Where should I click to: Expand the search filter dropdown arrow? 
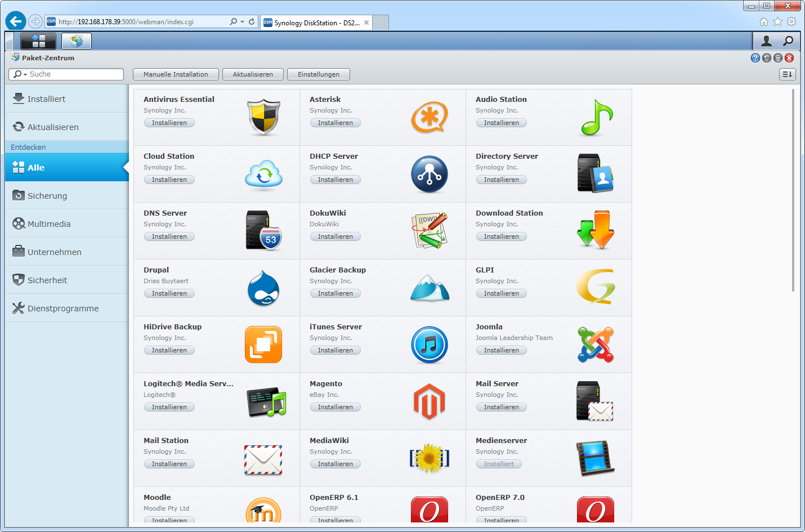click(x=25, y=74)
